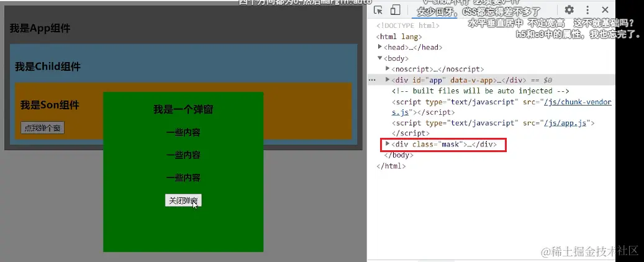Open DevTools settings gear
This screenshot has width=644, height=262.
pos(569,10)
